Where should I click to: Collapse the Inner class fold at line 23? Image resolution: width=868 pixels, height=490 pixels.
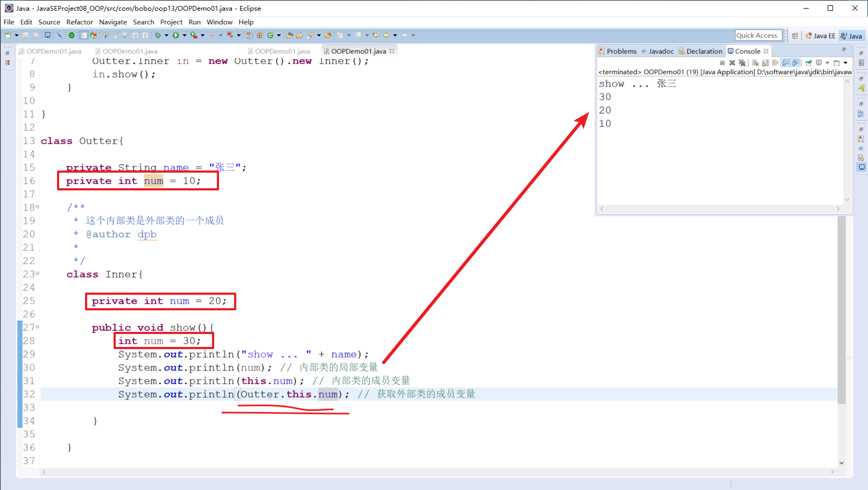click(37, 274)
